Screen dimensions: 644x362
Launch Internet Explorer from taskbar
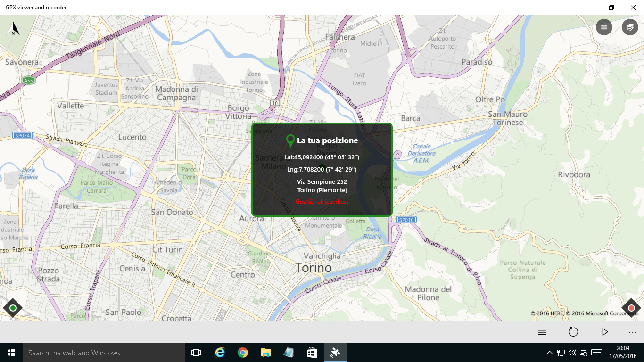pyautogui.click(x=219, y=353)
